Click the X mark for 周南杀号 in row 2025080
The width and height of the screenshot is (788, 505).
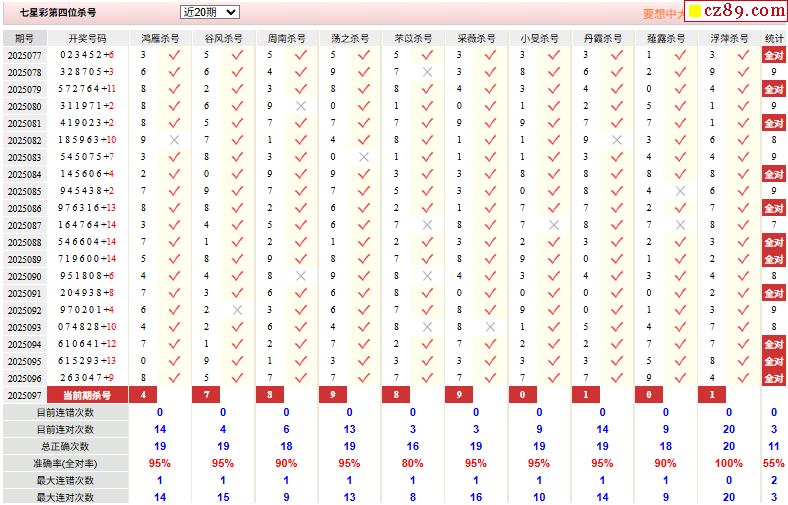click(x=301, y=106)
